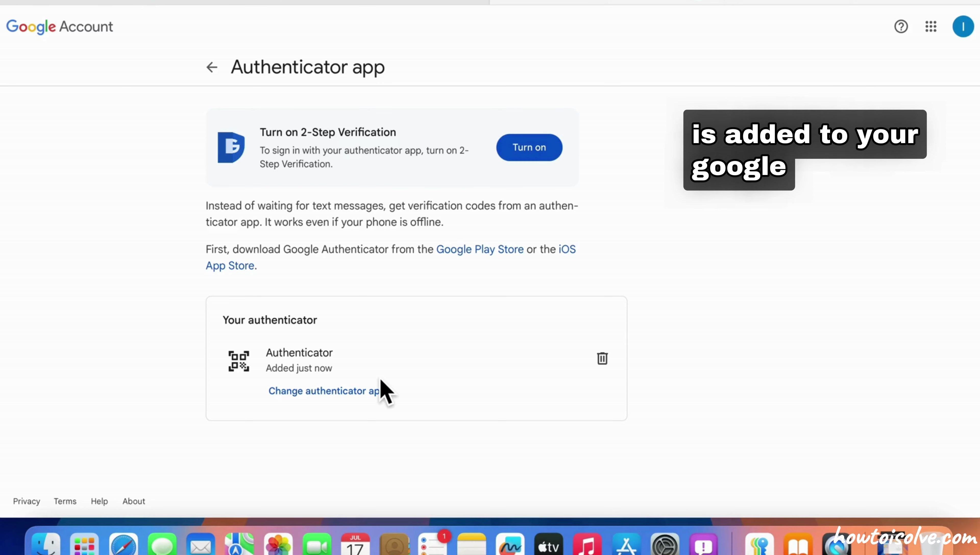This screenshot has height=555, width=980.
Task: Open the Privacy footer link
Action: pyautogui.click(x=27, y=501)
